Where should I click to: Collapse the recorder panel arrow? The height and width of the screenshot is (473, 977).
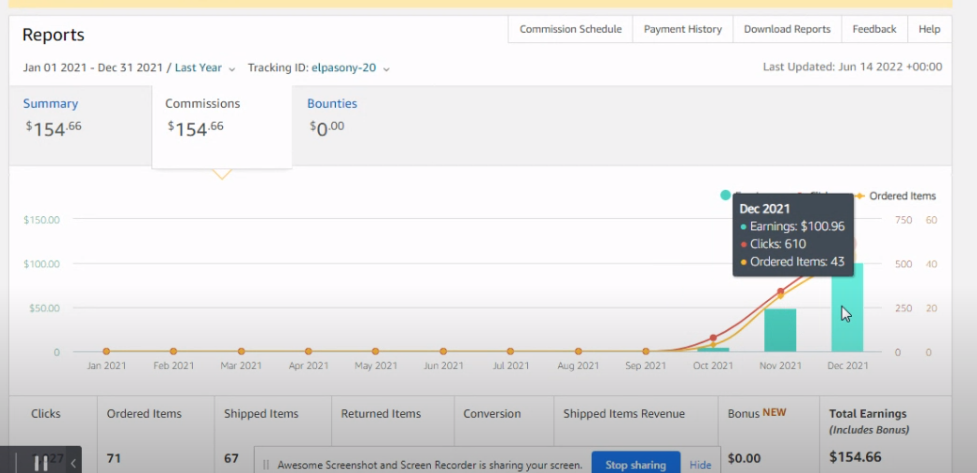tap(73, 463)
